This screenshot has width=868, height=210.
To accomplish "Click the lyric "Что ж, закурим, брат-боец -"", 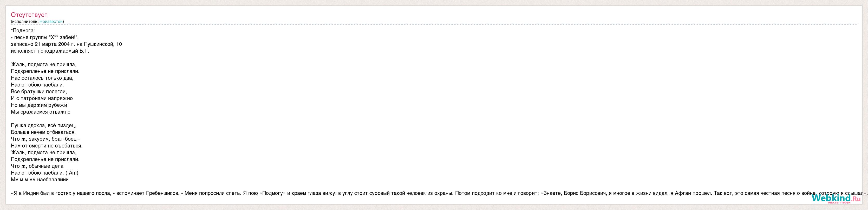I will coord(45,139).
